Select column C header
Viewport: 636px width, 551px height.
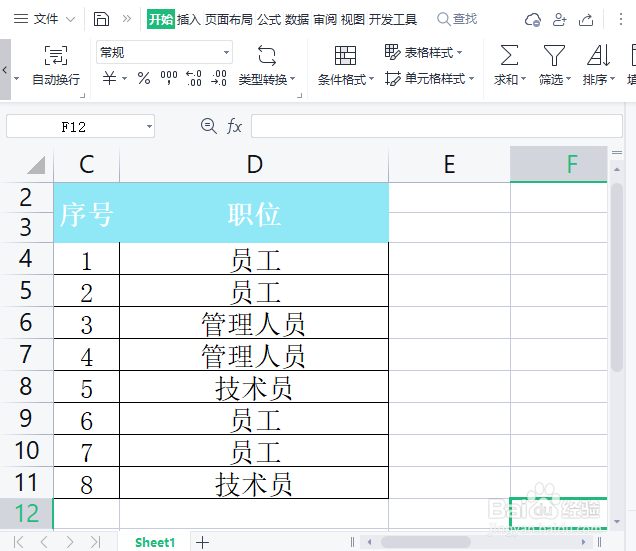[x=87, y=164]
